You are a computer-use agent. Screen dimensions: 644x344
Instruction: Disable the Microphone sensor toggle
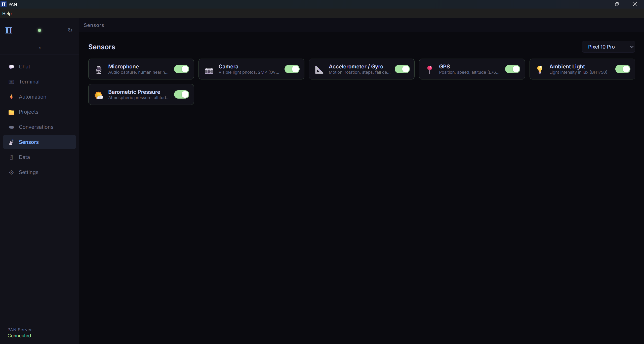click(181, 69)
